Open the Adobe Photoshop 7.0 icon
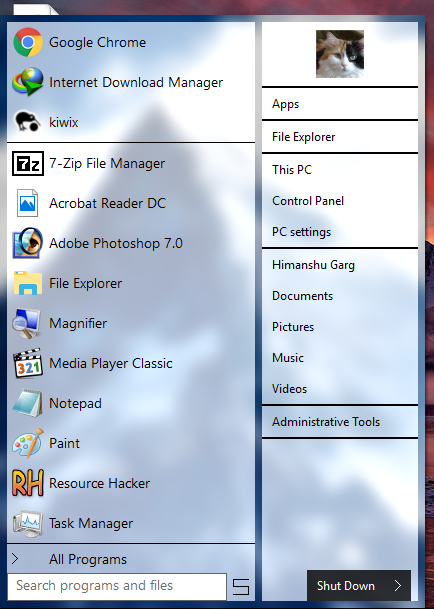 28,243
